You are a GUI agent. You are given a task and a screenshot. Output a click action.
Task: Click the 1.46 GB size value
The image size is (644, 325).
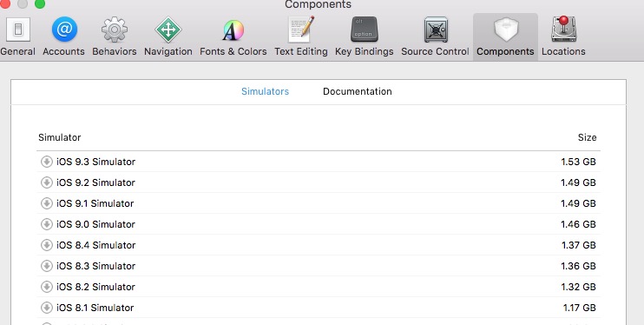pos(578,224)
